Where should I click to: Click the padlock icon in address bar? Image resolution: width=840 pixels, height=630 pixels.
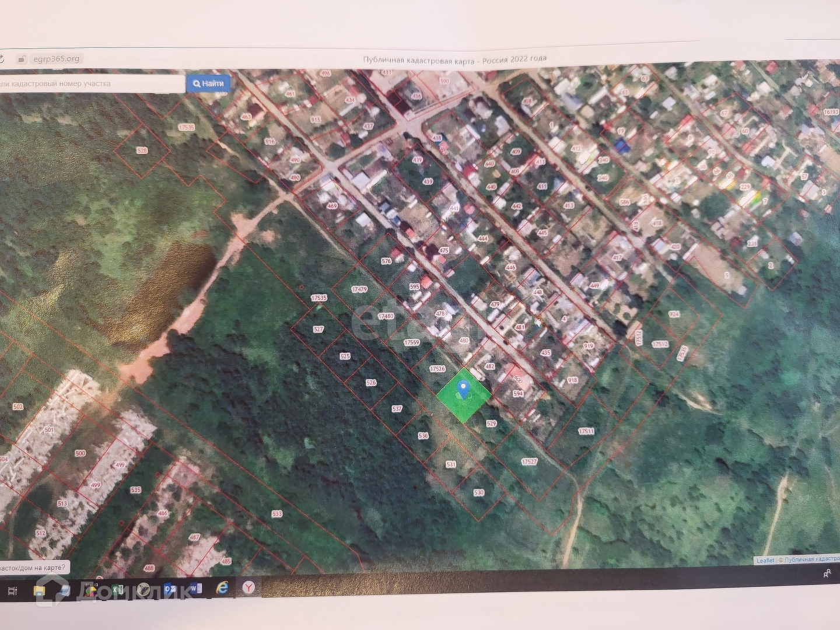point(22,59)
